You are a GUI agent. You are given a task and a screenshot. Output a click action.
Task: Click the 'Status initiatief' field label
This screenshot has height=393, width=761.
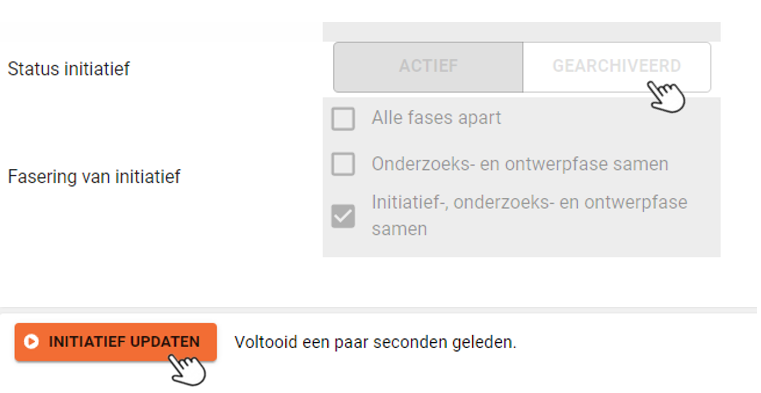pyautogui.click(x=68, y=68)
